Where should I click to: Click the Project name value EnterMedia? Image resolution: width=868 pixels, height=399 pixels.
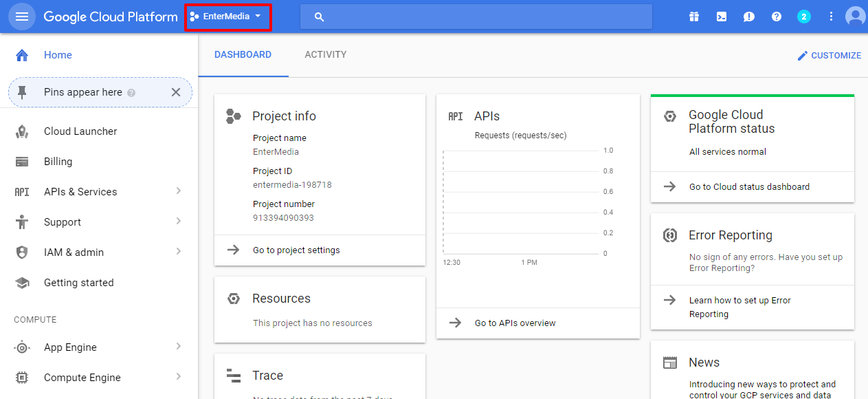(276, 152)
